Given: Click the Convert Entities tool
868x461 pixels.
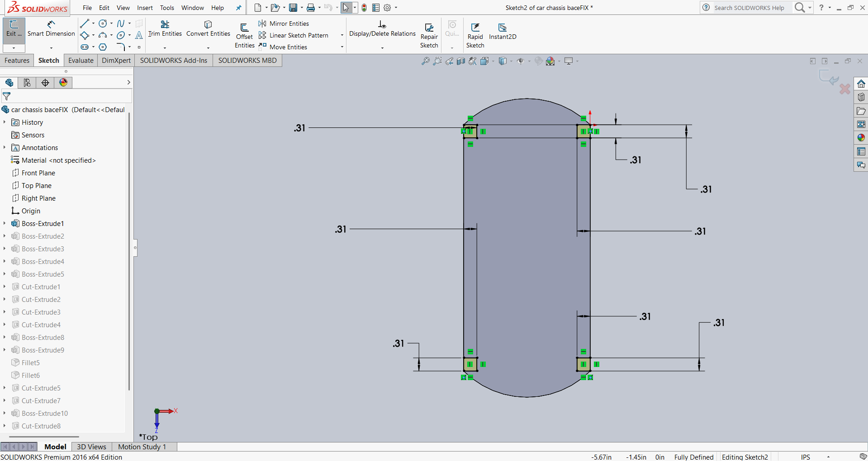Looking at the screenshot, I should [208, 29].
